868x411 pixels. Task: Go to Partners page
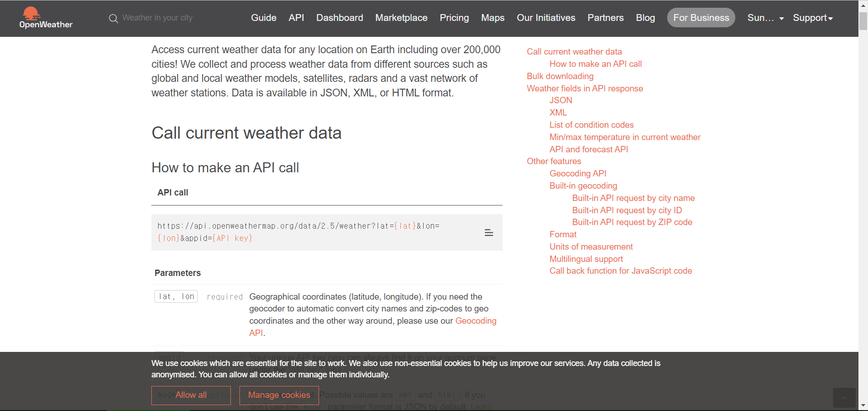[x=605, y=18]
